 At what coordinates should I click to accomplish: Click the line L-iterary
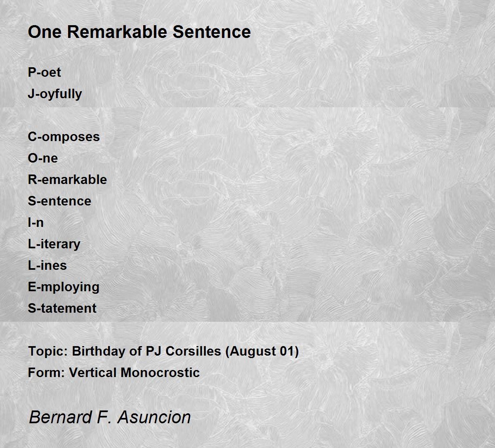tap(54, 244)
